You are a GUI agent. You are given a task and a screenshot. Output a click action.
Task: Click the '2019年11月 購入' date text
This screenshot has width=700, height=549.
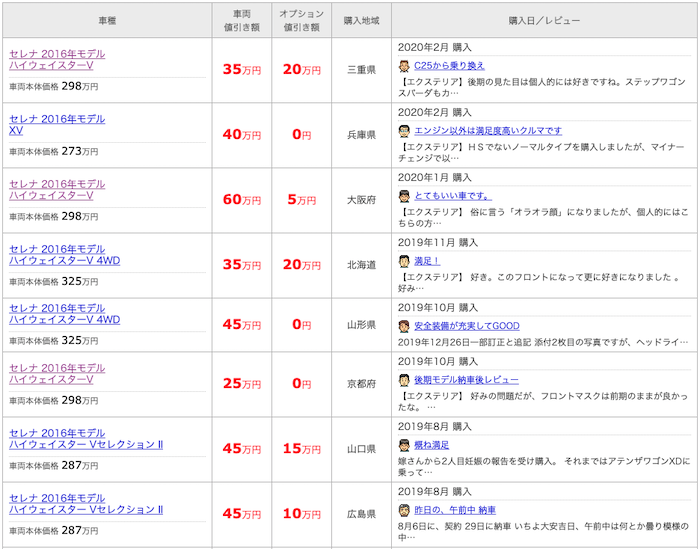(x=438, y=243)
